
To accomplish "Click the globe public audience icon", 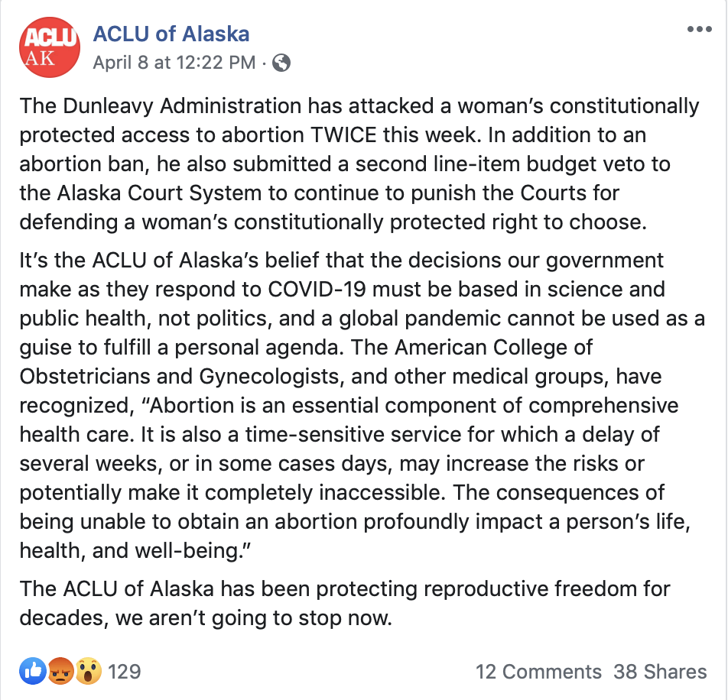I will pyautogui.click(x=281, y=63).
